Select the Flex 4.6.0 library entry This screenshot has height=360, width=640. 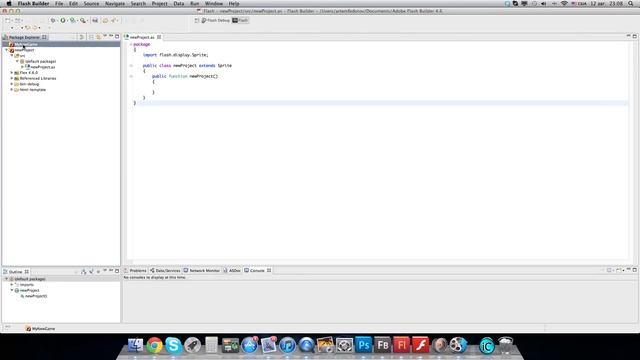point(29,72)
